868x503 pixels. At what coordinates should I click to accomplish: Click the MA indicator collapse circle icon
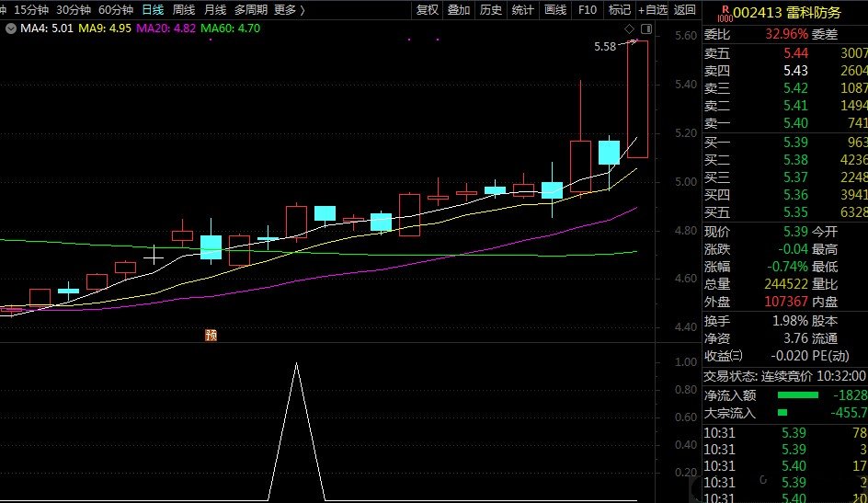pos(10,29)
